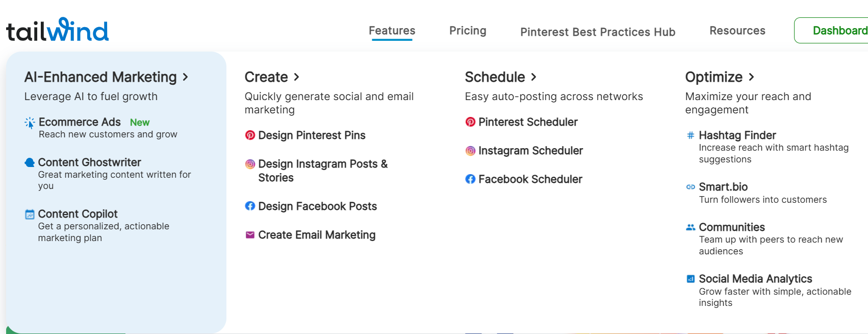
Task: Click the Facebook icon beside Facebook Scheduler
Action: pyautogui.click(x=470, y=179)
